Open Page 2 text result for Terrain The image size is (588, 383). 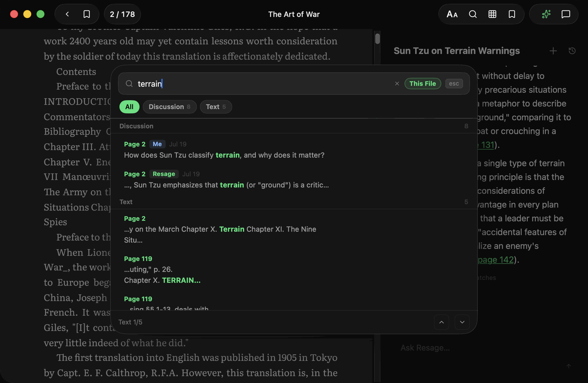(x=294, y=229)
